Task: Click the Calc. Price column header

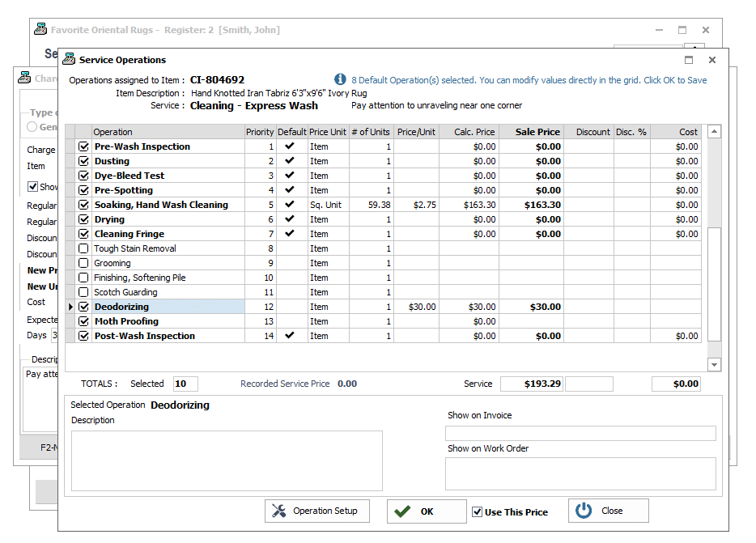Action: tap(469, 132)
